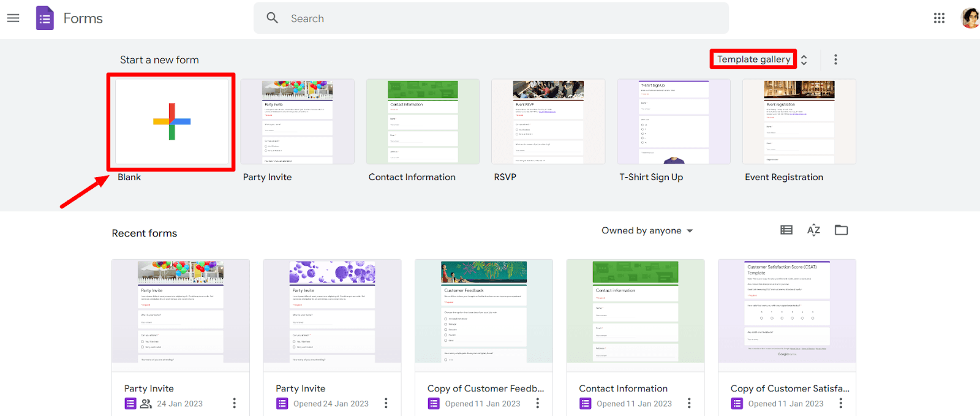Click the Forms icon under Copy of Customer Satisfa...

737,404
